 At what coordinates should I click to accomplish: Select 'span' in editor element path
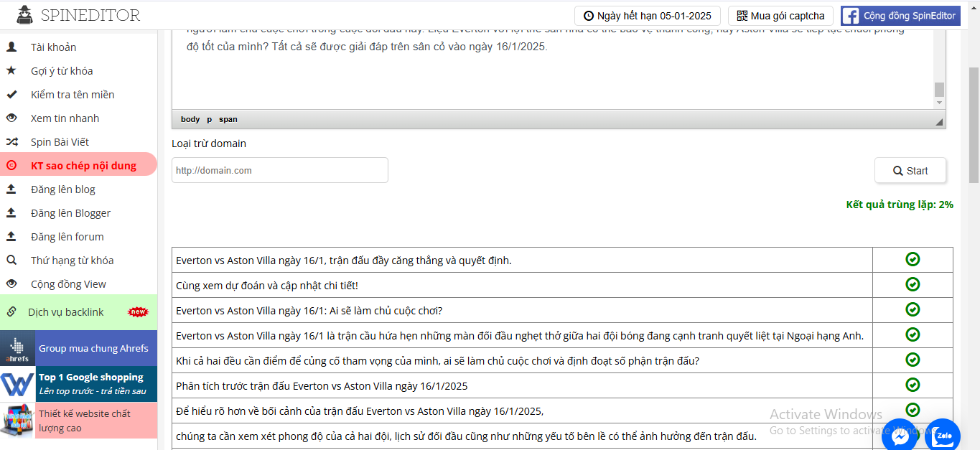tap(228, 119)
